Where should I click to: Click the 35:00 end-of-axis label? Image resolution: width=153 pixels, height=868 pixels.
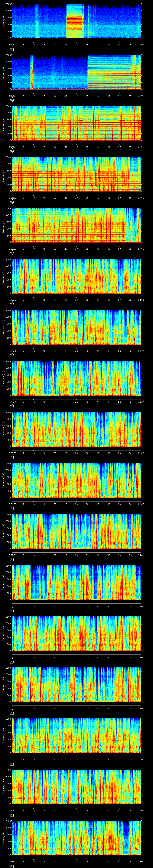(141, 657)
